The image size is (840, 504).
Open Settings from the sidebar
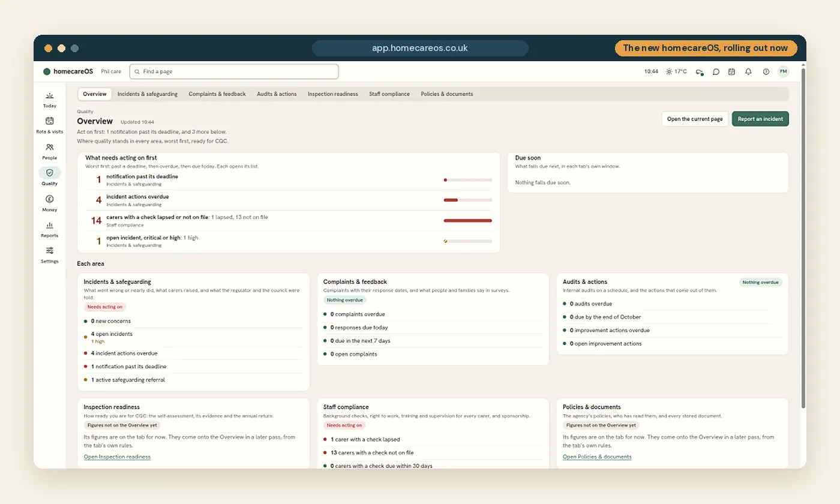pyautogui.click(x=50, y=254)
